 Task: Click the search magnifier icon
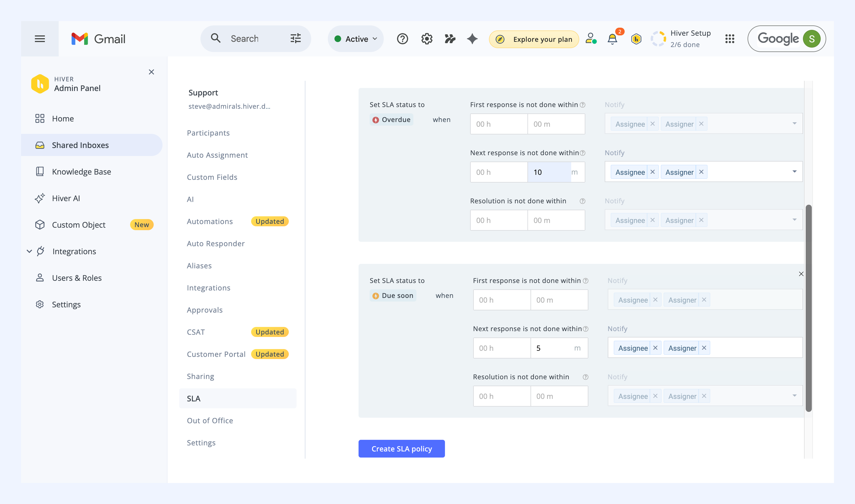coord(215,38)
